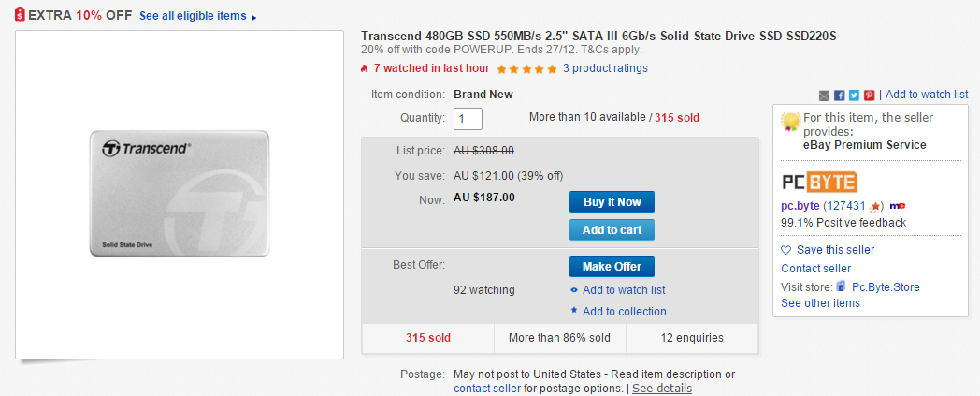This screenshot has width=980, height=396.
Task: Expand See all eligible items arrow
Action: click(253, 17)
